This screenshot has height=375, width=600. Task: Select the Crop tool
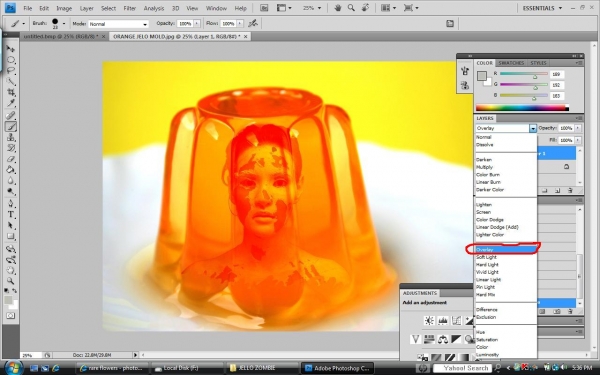(x=11, y=92)
